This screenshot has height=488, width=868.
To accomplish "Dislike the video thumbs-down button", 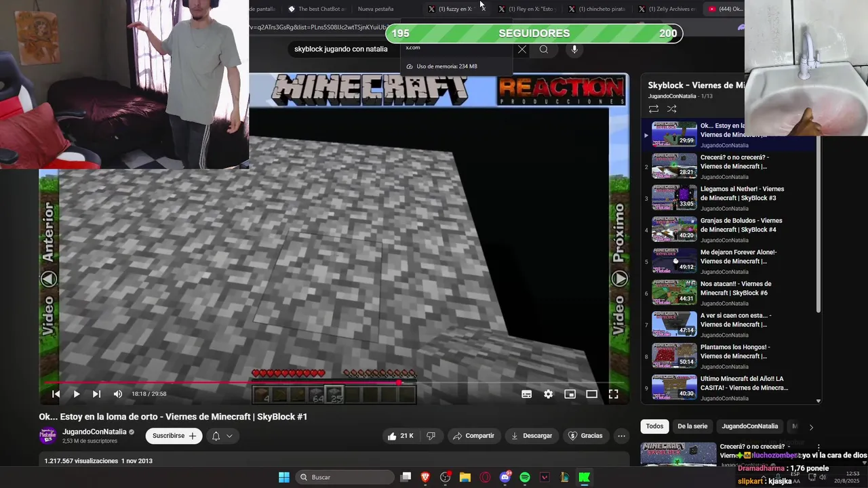I will point(431,436).
